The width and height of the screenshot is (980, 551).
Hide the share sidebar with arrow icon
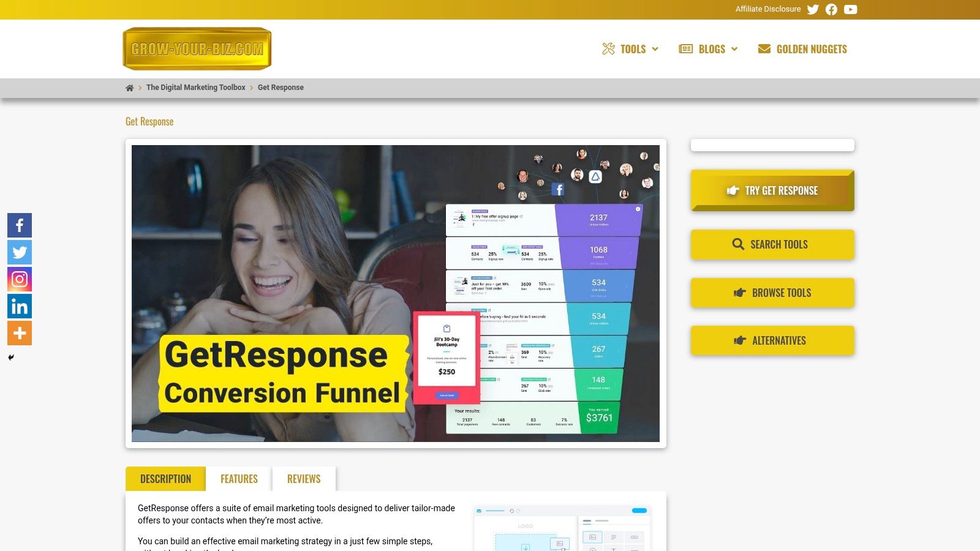coord(11,358)
